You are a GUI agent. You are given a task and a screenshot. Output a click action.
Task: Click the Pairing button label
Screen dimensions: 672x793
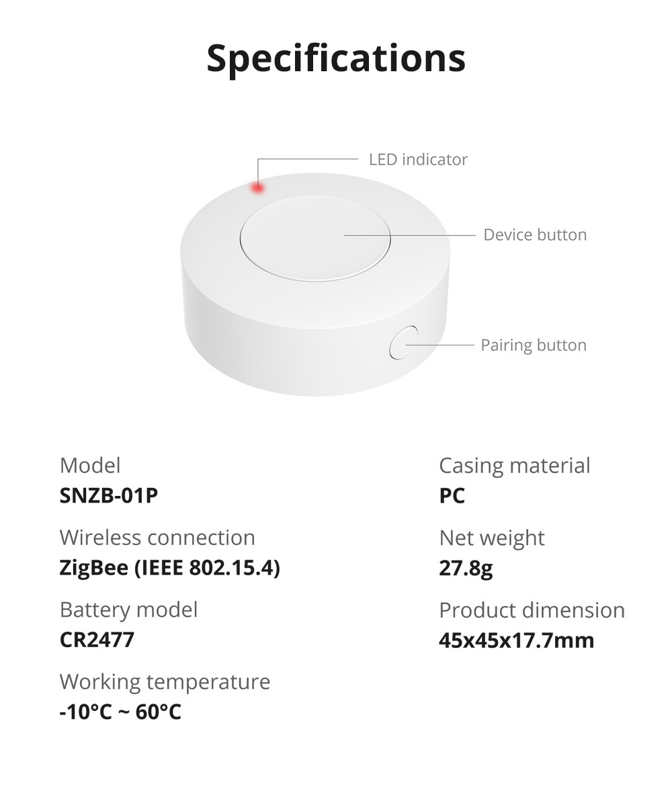[x=534, y=345]
